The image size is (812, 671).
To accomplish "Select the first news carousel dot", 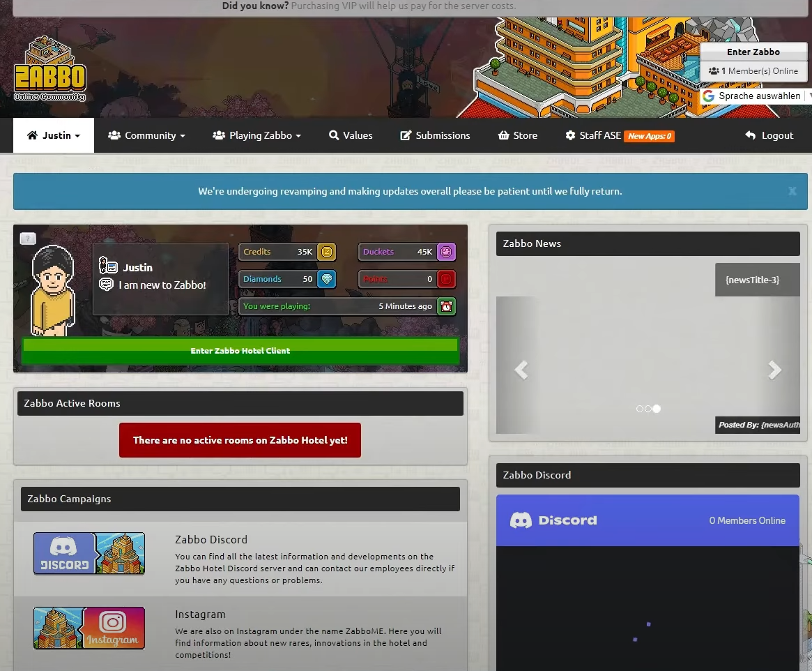I will [x=640, y=409].
